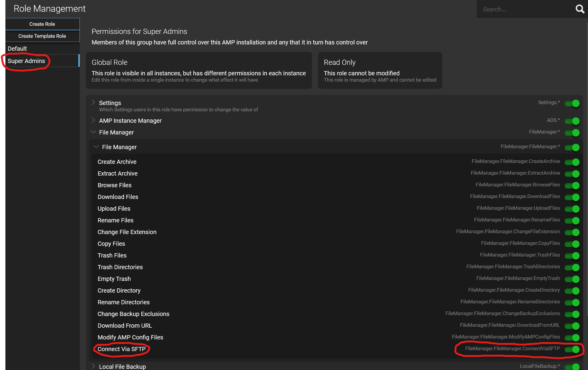Toggle the Copy Files permission
The image size is (588, 370).
(x=572, y=244)
